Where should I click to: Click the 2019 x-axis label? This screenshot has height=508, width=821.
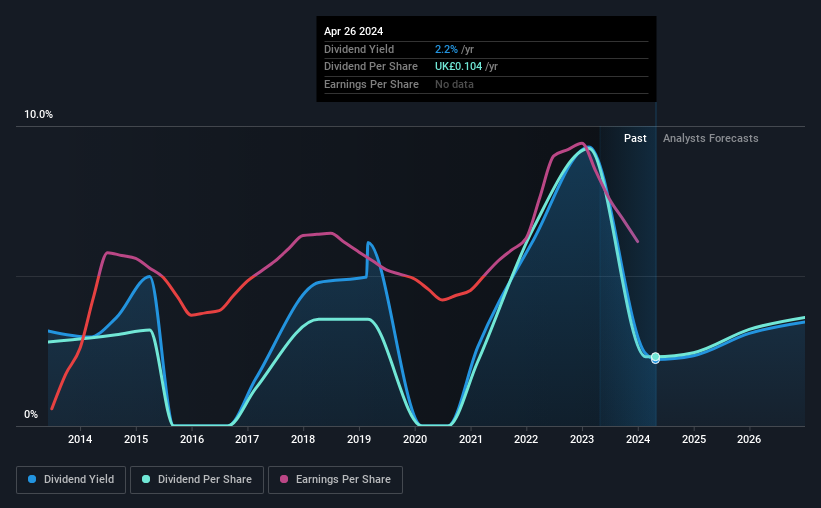[x=359, y=439]
